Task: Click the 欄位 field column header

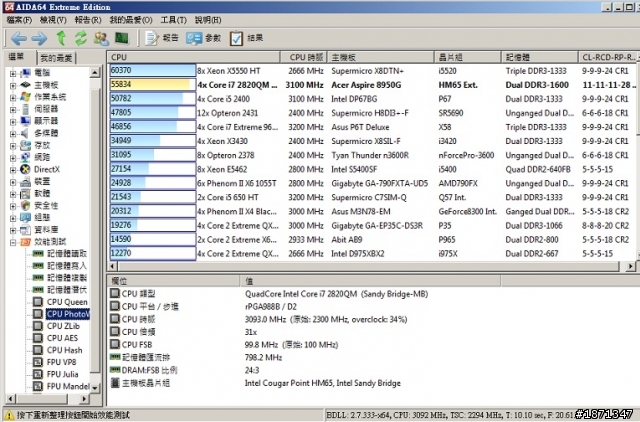Action: [x=173, y=281]
